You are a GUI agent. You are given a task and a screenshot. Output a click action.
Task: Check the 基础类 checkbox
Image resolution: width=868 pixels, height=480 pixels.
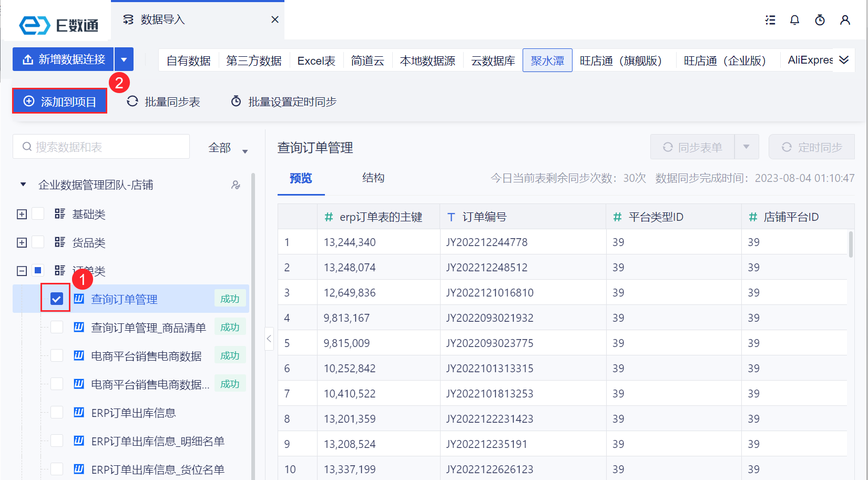pyautogui.click(x=38, y=214)
